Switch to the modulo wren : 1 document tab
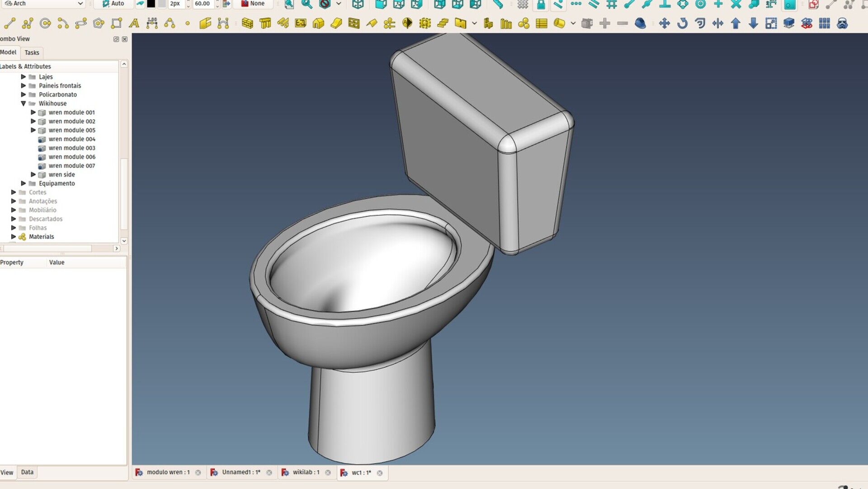The width and height of the screenshot is (868, 489). pyautogui.click(x=168, y=472)
